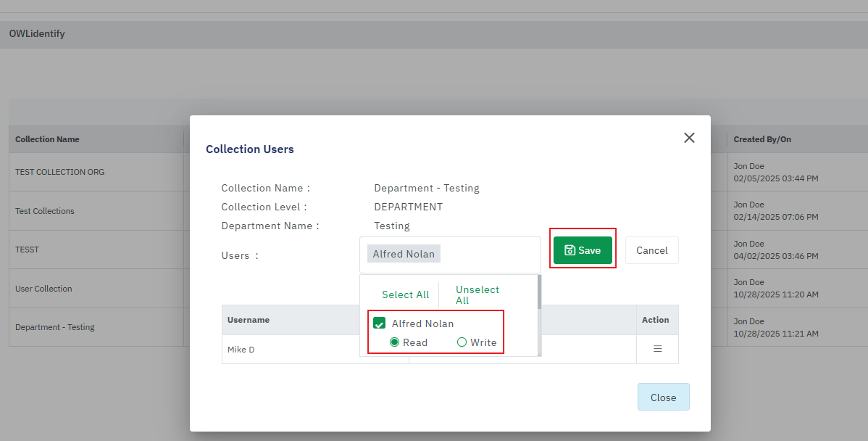Screen dimensions: 868x441
Task: Click the Unselect All link
Action: [477, 294]
